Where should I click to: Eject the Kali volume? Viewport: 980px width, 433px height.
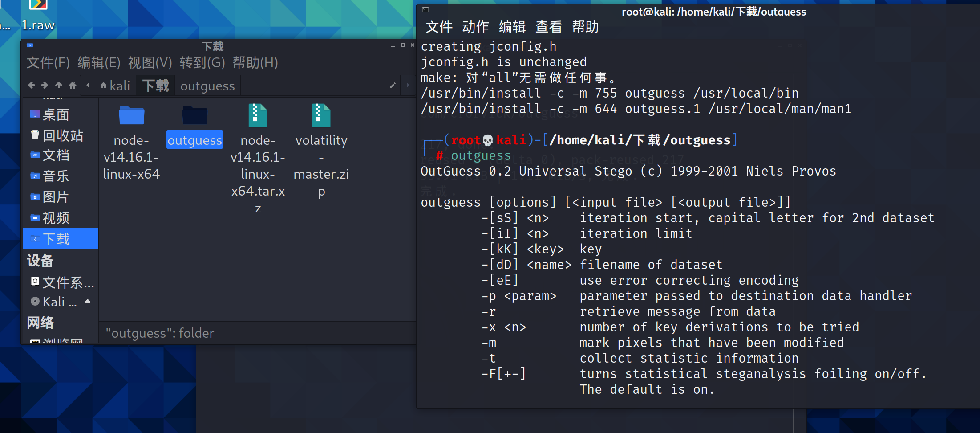click(88, 302)
